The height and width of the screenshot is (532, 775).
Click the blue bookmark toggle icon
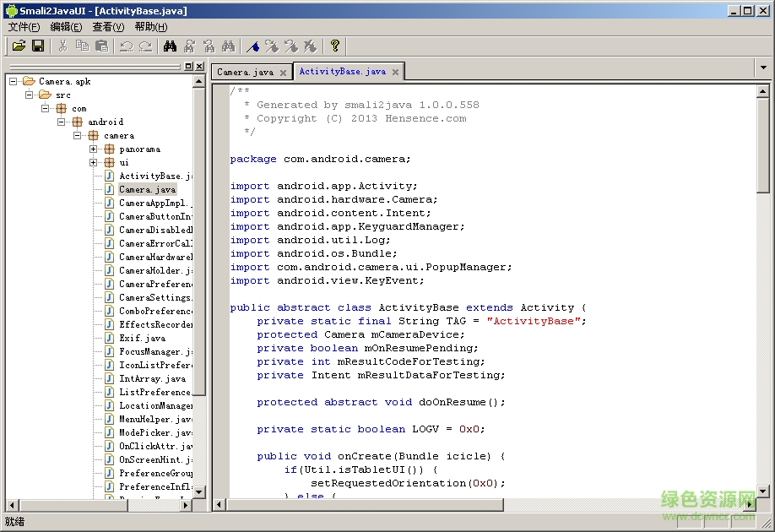tap(252, 46)
